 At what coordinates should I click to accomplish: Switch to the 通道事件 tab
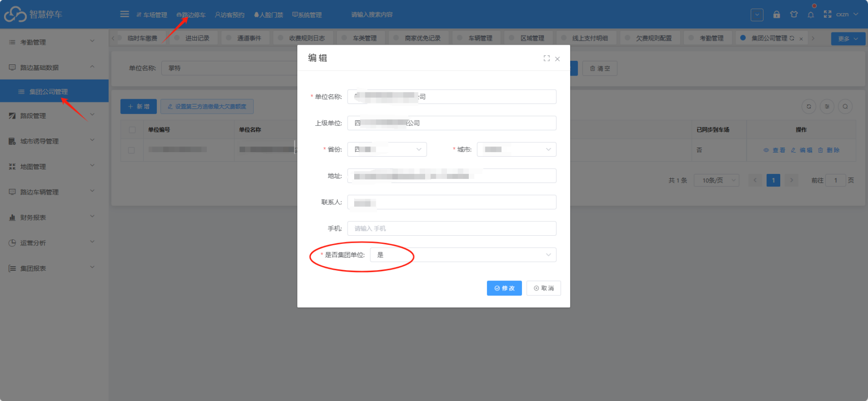coord(246,38)
